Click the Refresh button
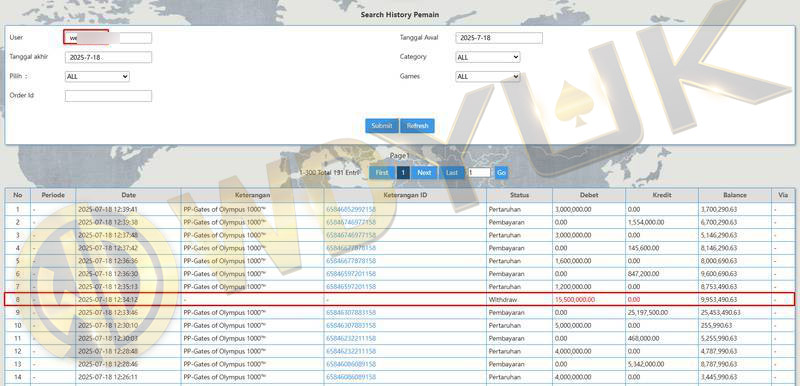Screen dimensions: 800x386 click(x=417, y=126)
